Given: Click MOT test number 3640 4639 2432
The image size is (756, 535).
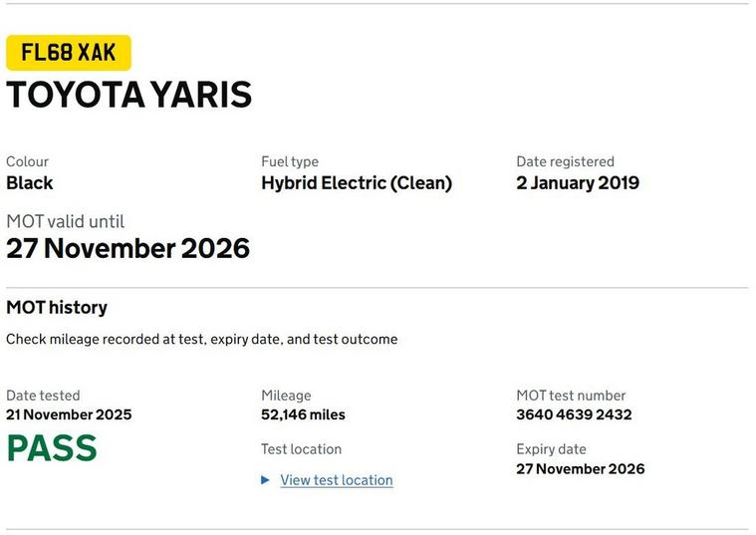Looking at the screenshot, I should point(574,414).
